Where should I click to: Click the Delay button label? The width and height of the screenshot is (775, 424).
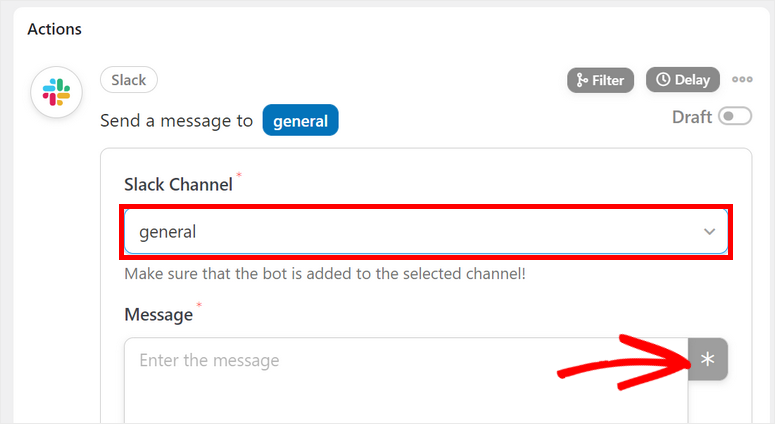692,80
